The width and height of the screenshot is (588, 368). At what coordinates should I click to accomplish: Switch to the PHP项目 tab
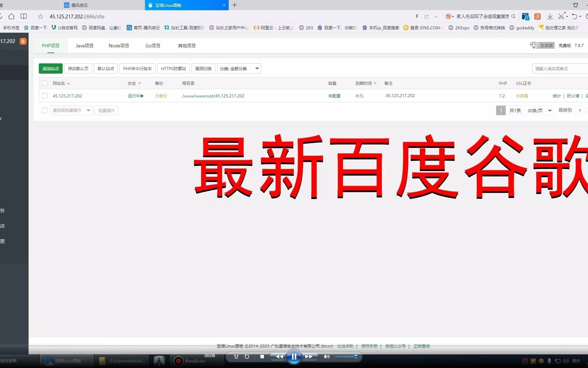point(51,46)
